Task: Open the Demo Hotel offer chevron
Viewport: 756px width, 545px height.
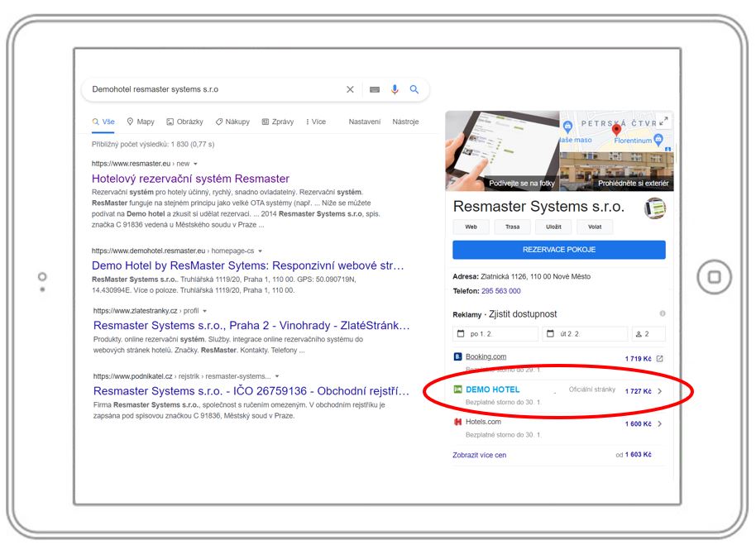Action: tap(659, 391)
